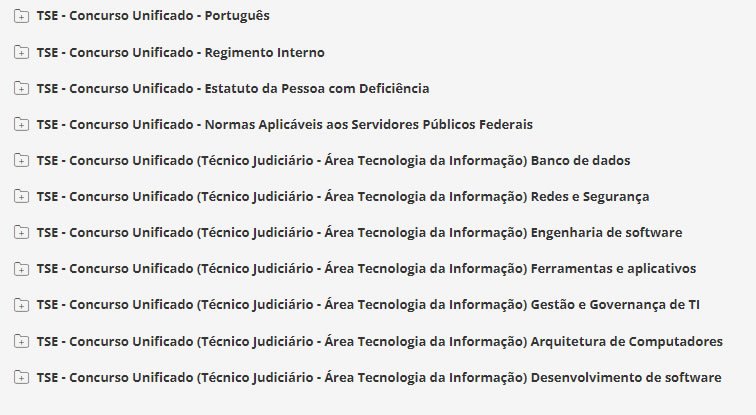Click folder icon beside Engenharia de software

click(22, 232)
